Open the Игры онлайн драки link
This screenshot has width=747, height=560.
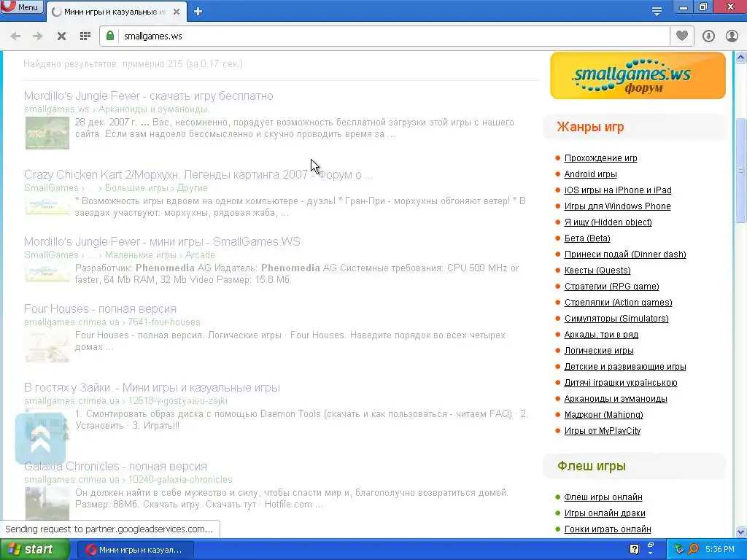click(x=604, y=513)
